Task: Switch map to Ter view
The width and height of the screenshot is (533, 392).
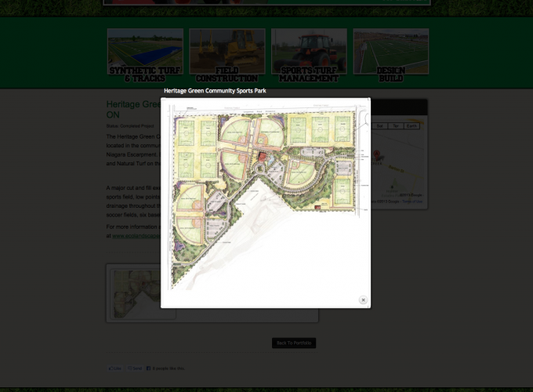Action: point(396,125)
